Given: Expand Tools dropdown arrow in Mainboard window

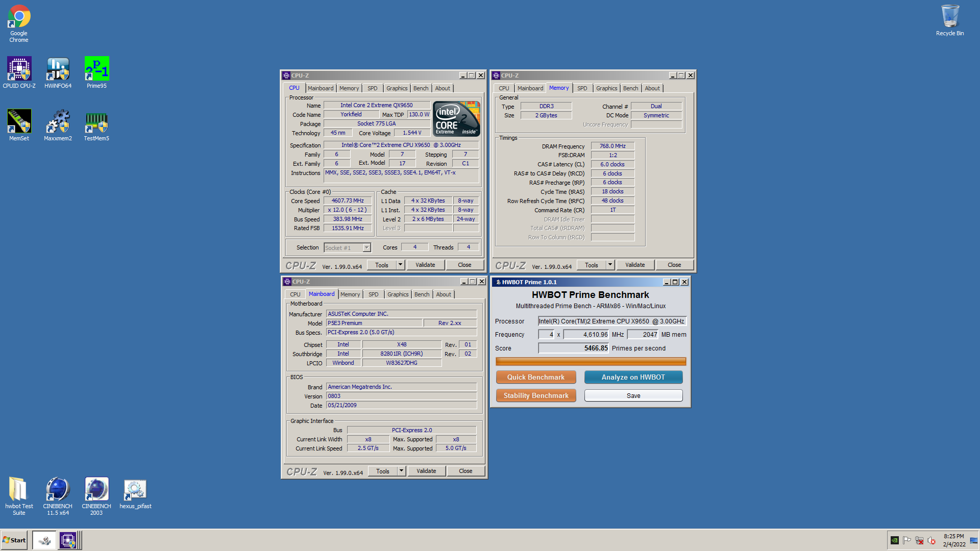Looking at the screenshot, I should point(402,471).
